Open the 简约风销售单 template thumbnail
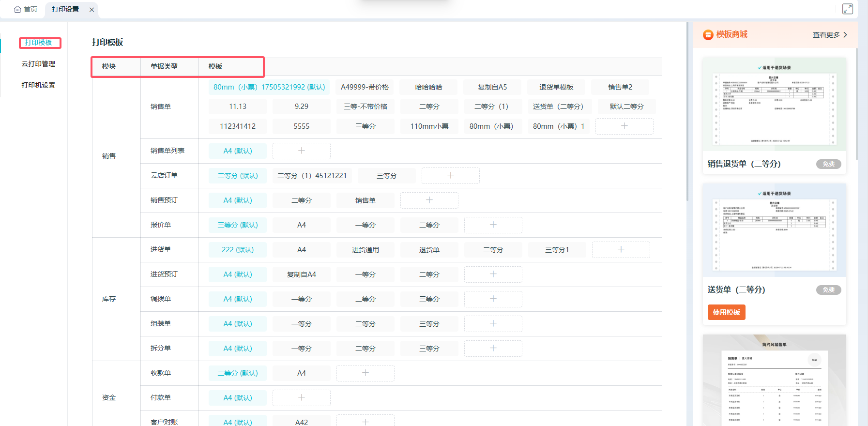This screenshot has width=868, height=426. (x=774, y=380)
